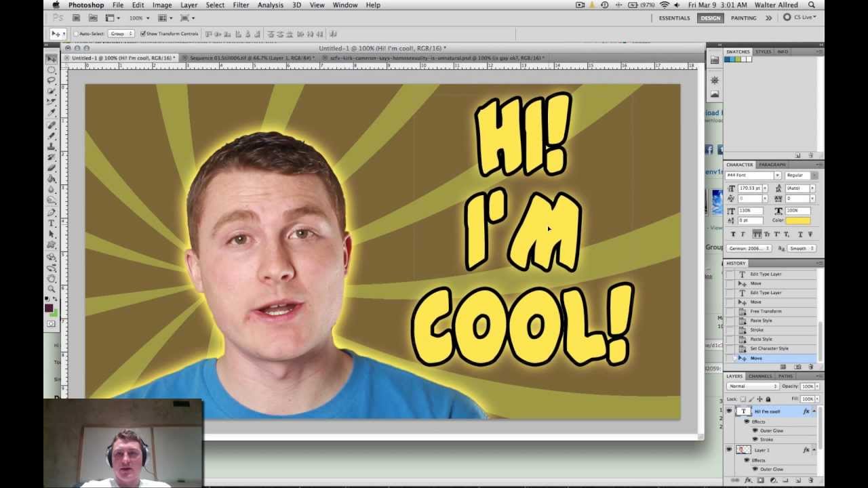
Task: Toggle All Caps in Character panel
Action: [x=756, y=234]
